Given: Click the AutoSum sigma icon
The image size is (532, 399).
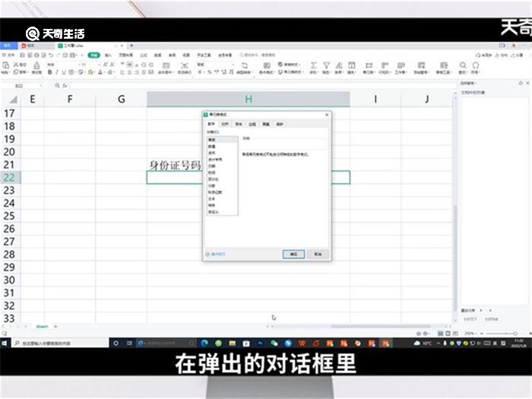Looking at the screenshot, I should (x=313, y=65).
